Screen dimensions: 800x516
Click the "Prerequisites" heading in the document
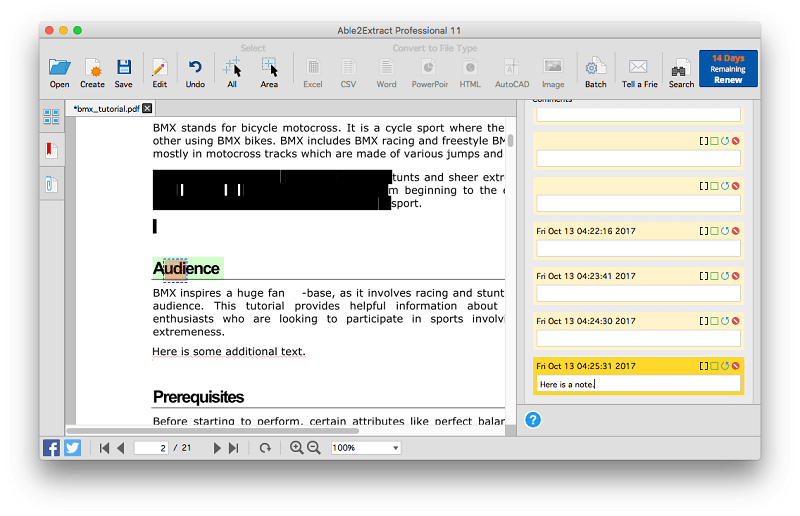pyautogui.click(x=198, y=397)
